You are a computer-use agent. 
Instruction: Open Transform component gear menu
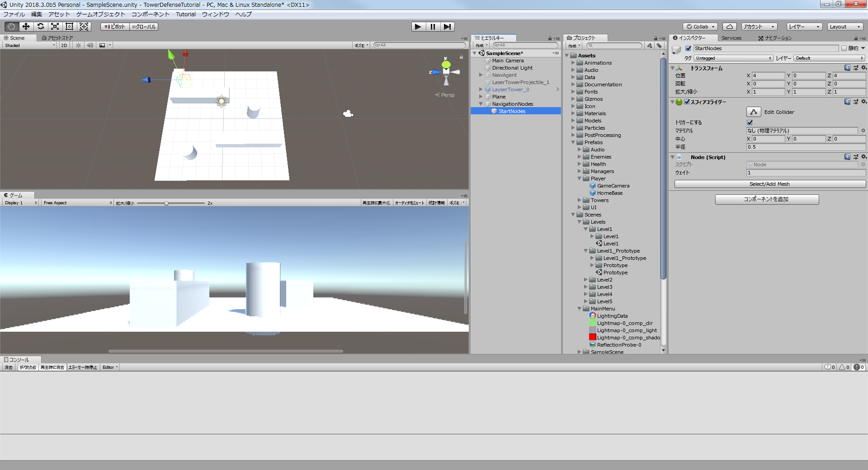coord(863,68)
